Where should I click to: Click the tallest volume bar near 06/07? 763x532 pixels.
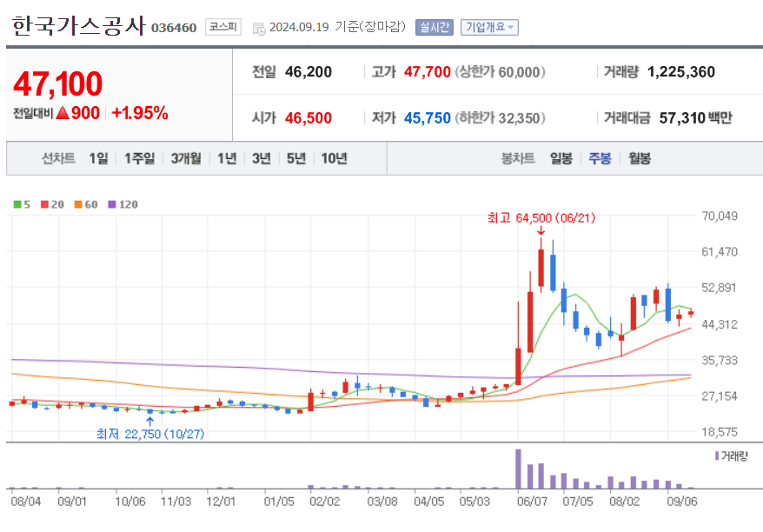pyautogui.click(x=518, y=469)
